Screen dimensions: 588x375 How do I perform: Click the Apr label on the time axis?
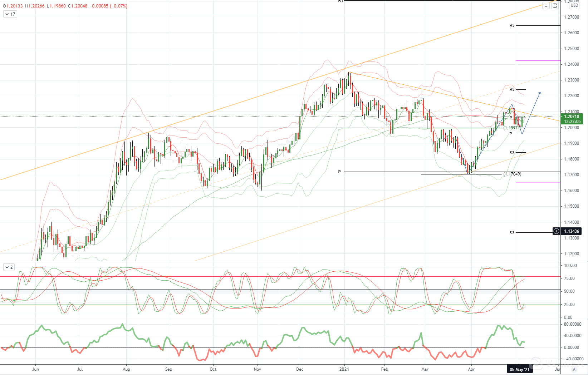[x=471, y=369]
